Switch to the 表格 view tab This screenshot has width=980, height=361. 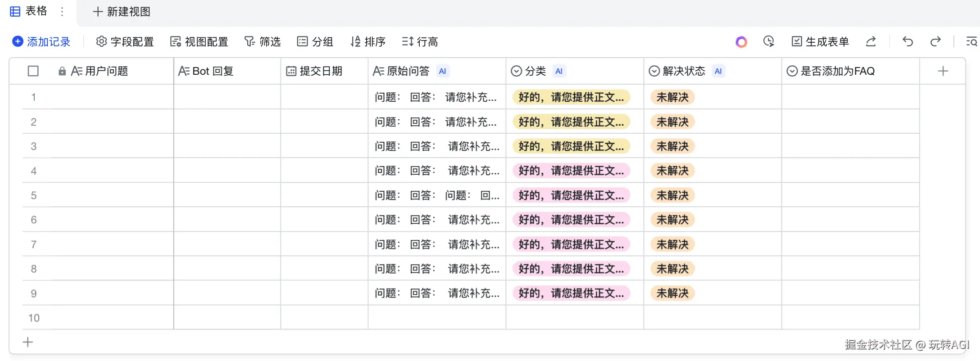click(x=29, y=12)
